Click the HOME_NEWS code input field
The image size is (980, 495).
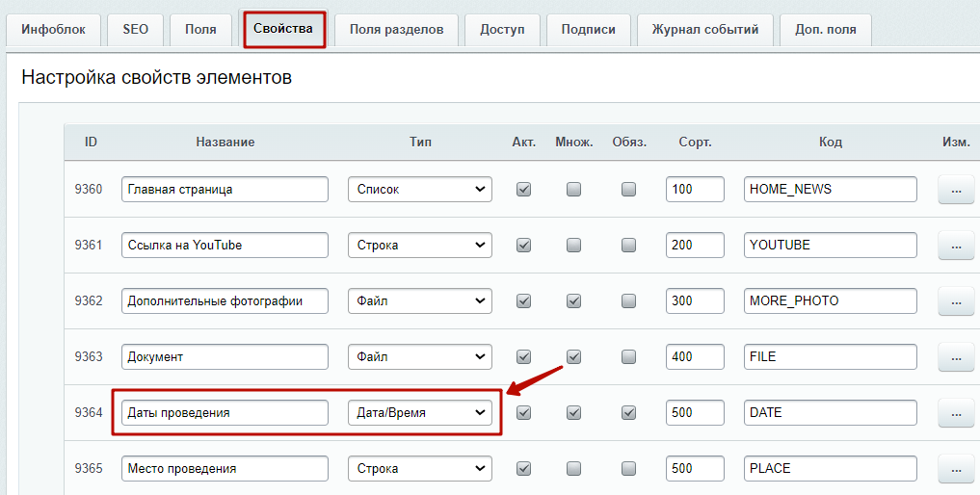click(830, 190)
